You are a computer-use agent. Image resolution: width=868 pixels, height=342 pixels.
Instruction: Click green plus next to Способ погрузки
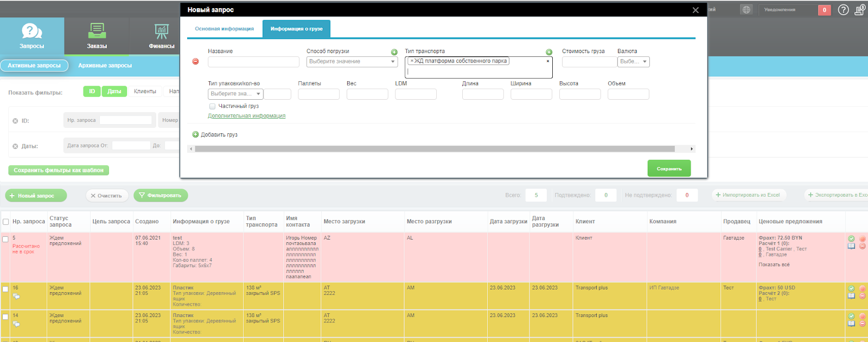(394, 52)
